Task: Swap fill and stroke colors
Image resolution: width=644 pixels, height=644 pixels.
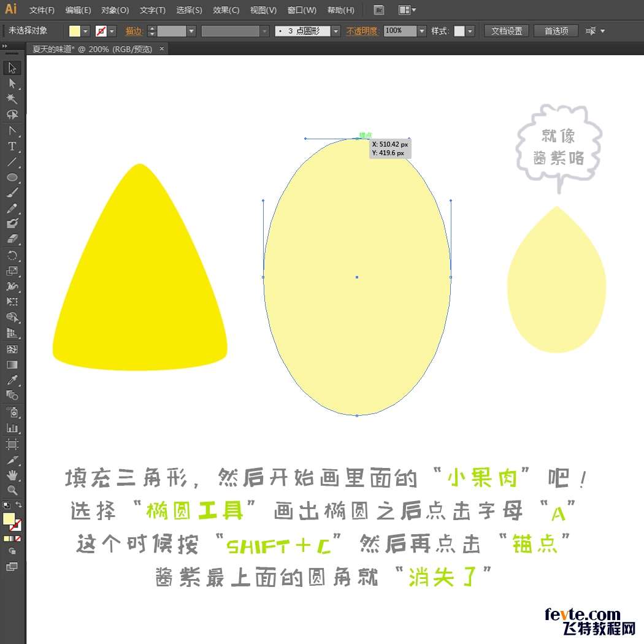Action: pyautogui.click(x=18, y=504)
